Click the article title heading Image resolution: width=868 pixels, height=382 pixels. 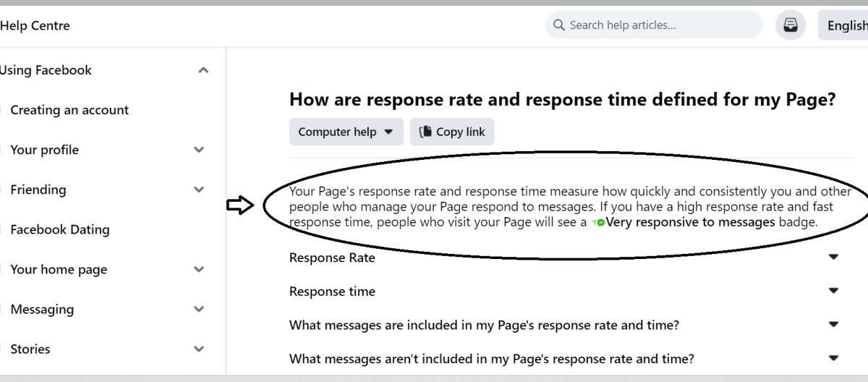pyautogui.click(x=562, y=101)
